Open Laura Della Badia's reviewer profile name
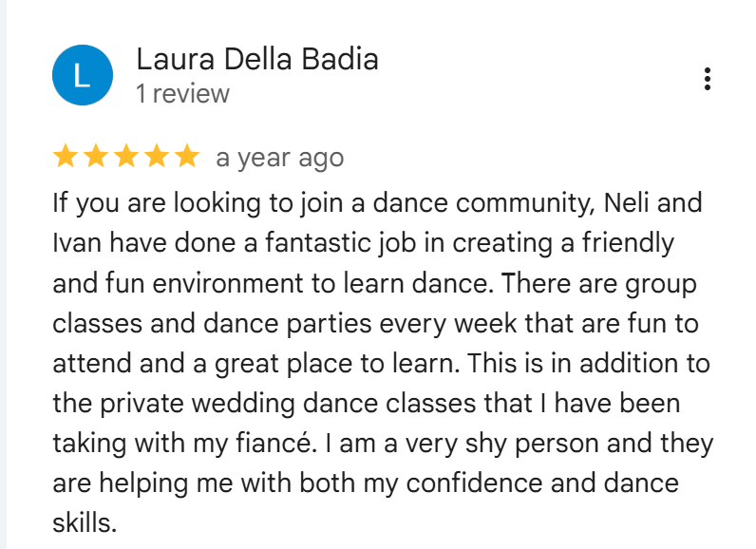 [x=257, y=60]
